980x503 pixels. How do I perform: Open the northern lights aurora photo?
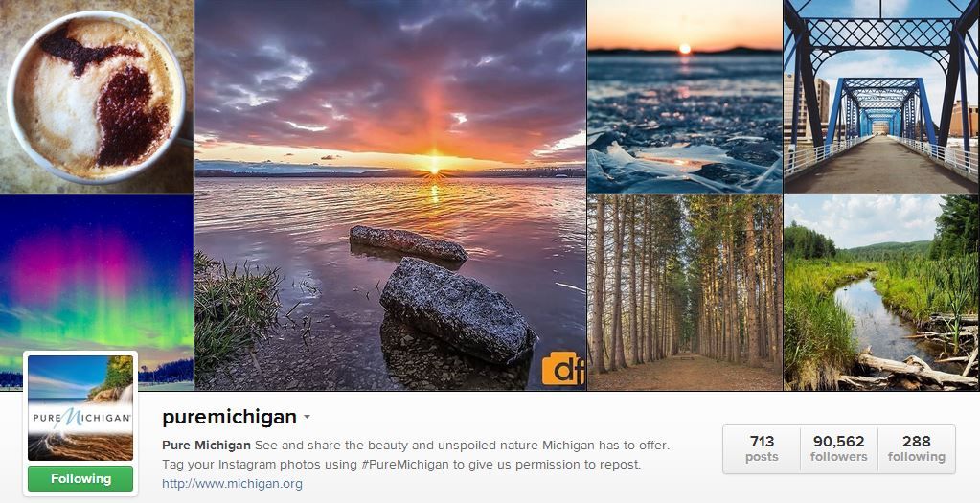96,292
